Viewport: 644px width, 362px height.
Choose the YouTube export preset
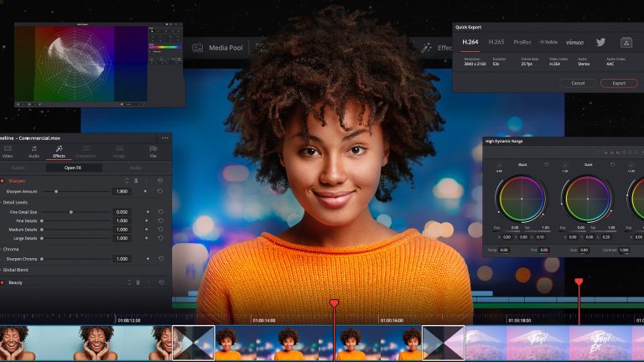click(548, 42)
